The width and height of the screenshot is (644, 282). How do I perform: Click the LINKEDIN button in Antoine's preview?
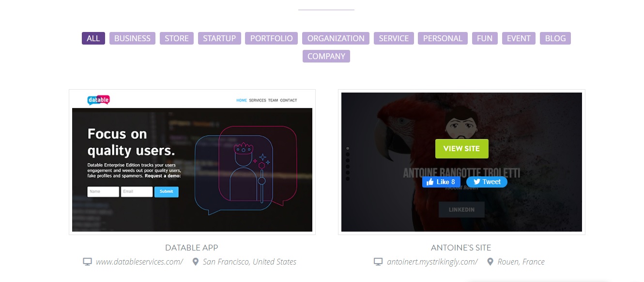tap(461, 209)
